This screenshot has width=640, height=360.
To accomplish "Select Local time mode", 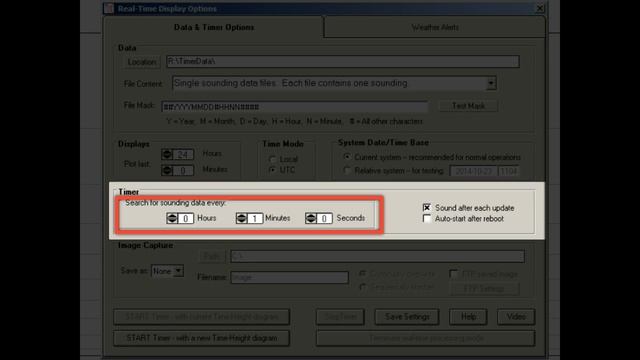I will [273, 159].
